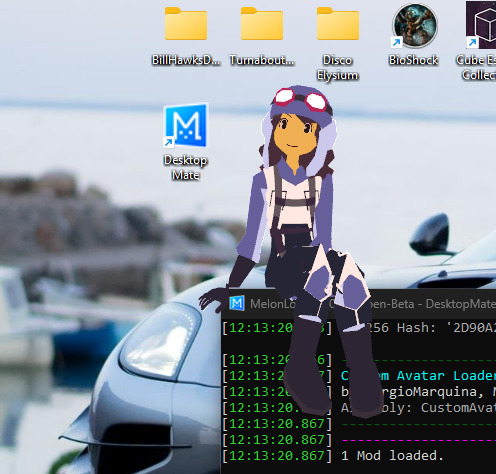This screenshot has height=474, width=496.
Task: Click the BillHawksD... folder label
Action: (186, 60)
